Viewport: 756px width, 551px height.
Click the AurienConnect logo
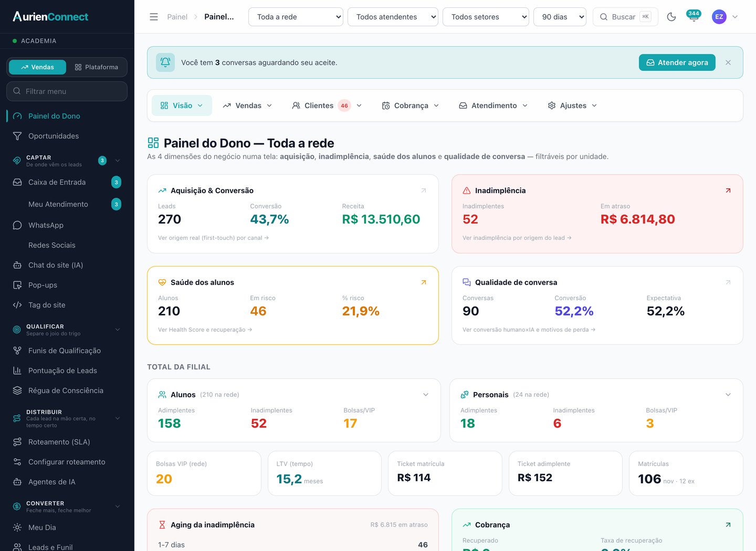tap(50, 17)
